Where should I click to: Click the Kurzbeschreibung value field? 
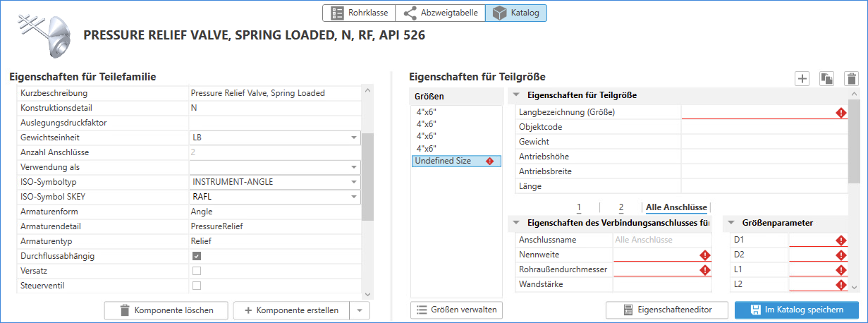pyautogui.click(x=274, y=93)
